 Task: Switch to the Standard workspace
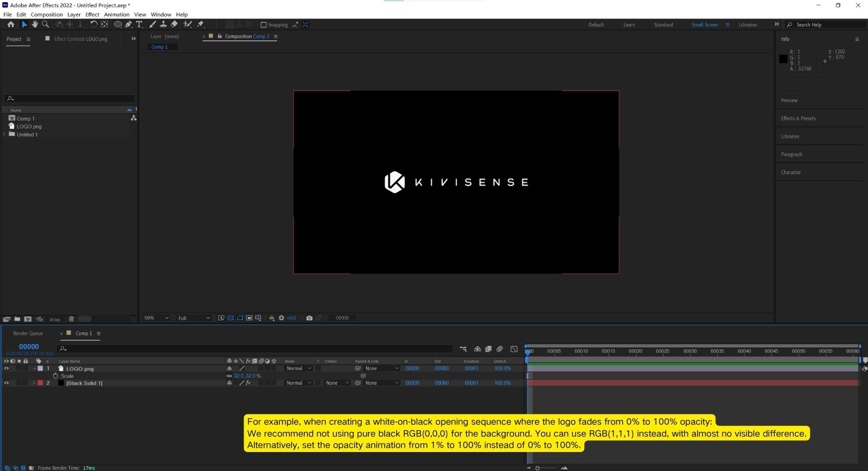coord(663,25)
